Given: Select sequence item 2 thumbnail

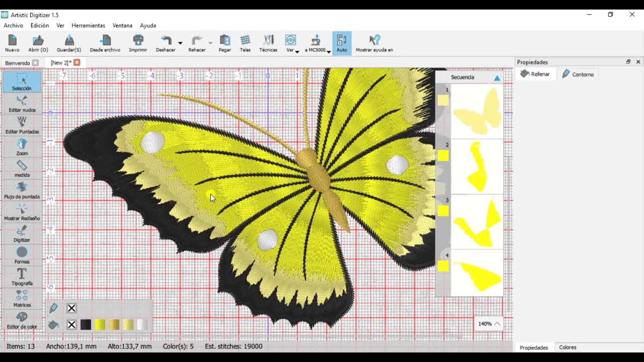Looking at the screenshot, I should 477,167.
